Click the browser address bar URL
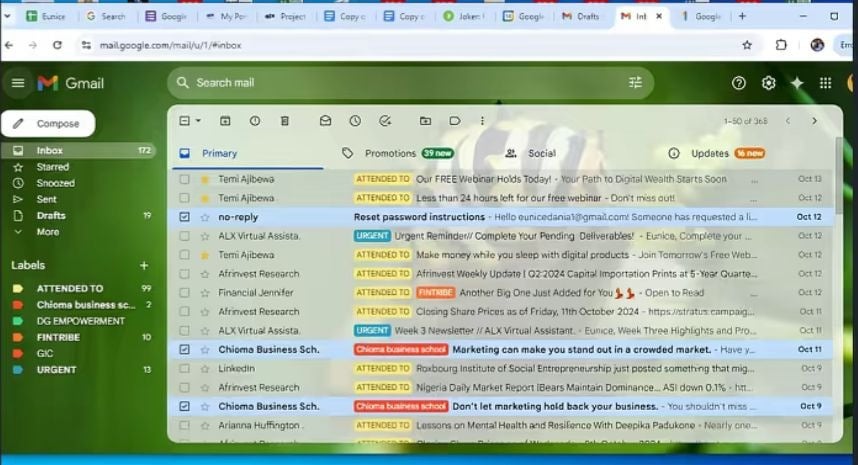 [170, 45]
